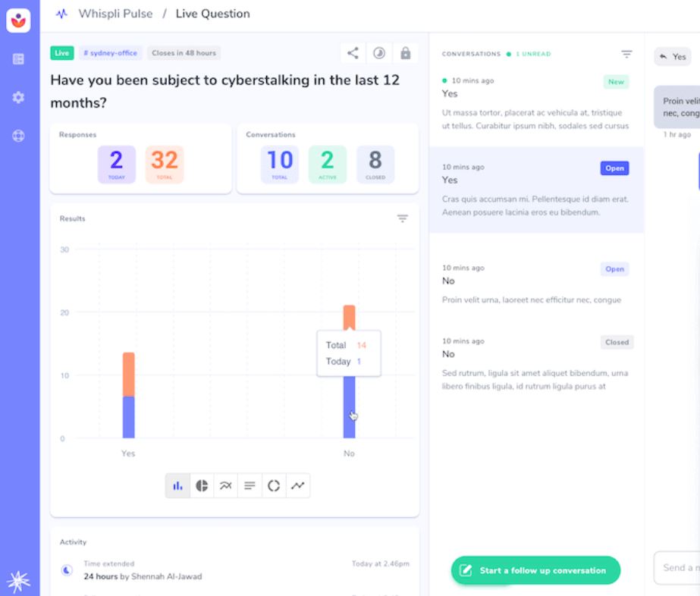Click the No bar's orange top segment

coord(349,318)
